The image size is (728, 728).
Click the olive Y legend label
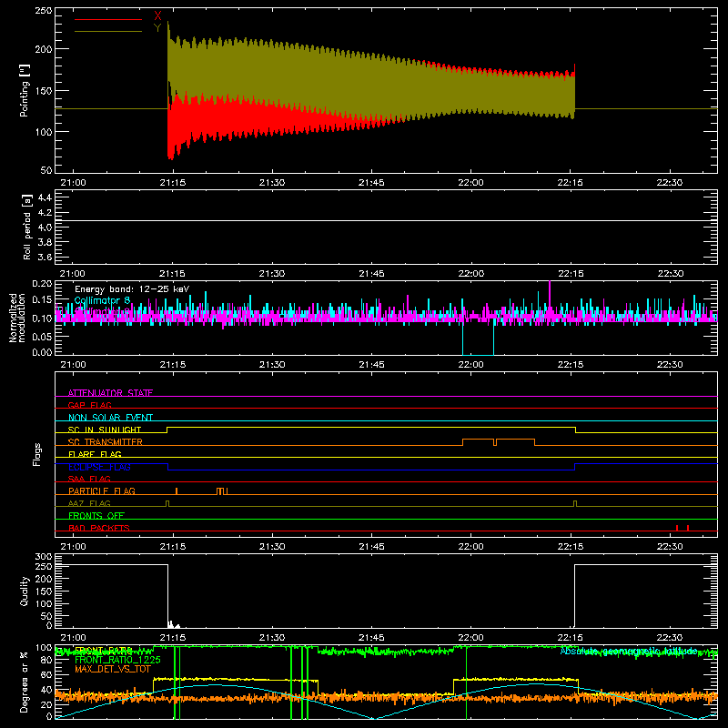point(157,28)
